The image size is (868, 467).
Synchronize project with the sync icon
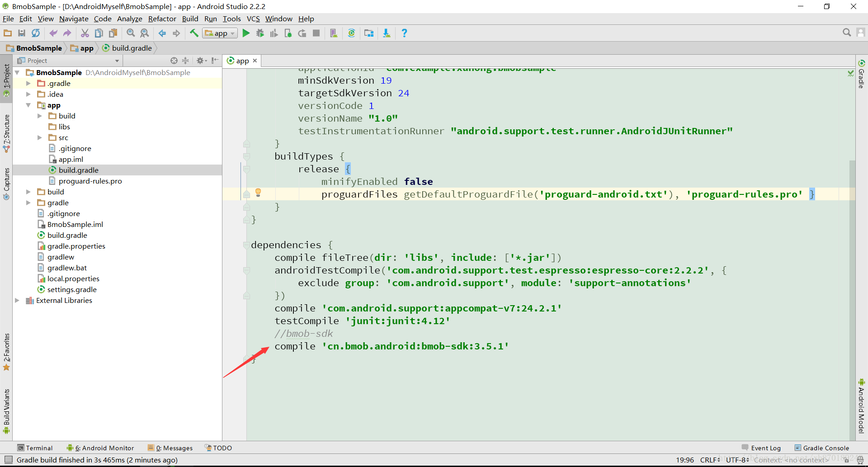coord(36,33)
